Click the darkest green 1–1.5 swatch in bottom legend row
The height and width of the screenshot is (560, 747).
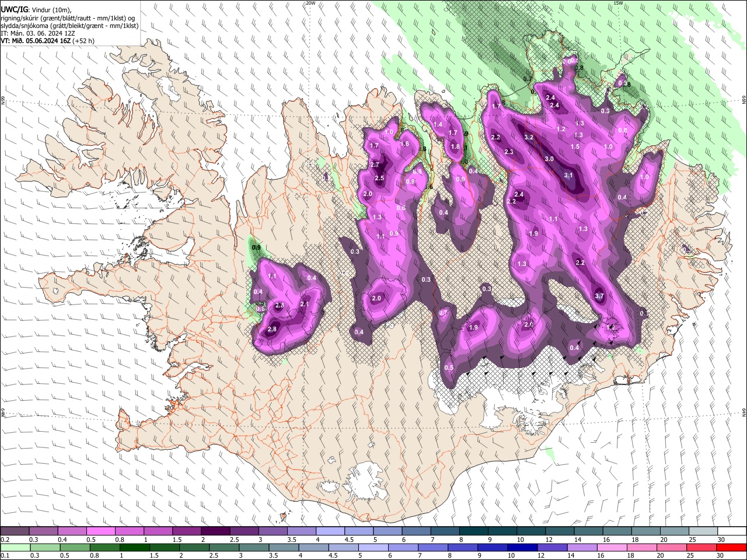click(x=134, y=547)
